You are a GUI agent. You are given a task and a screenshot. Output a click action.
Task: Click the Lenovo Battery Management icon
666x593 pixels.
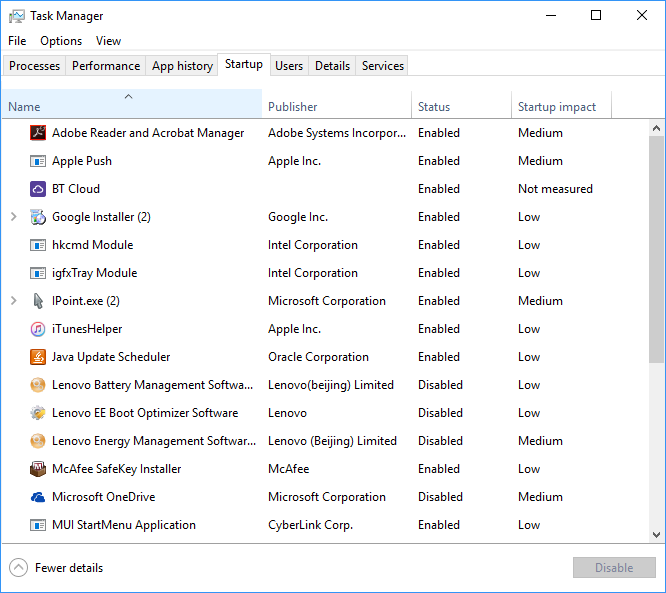38,385
